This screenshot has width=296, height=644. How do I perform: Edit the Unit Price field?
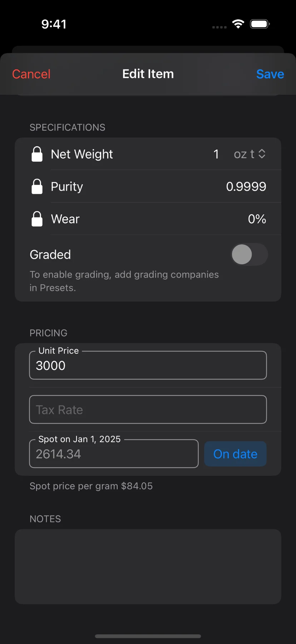point(148,366)
